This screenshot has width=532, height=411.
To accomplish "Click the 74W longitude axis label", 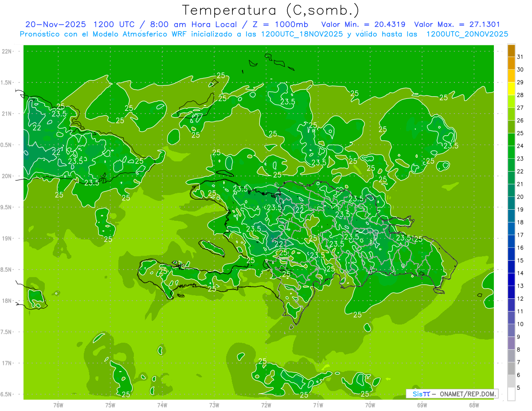I will [x=162, y=405].
